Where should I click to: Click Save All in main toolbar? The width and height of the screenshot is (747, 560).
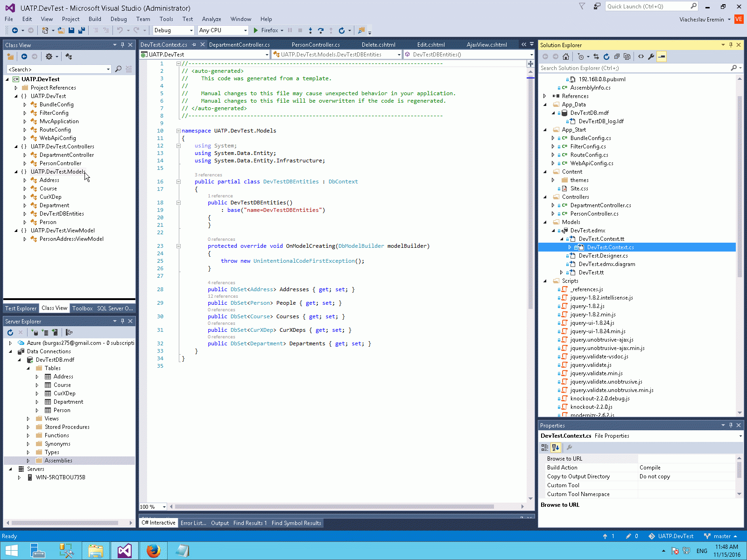81,30
